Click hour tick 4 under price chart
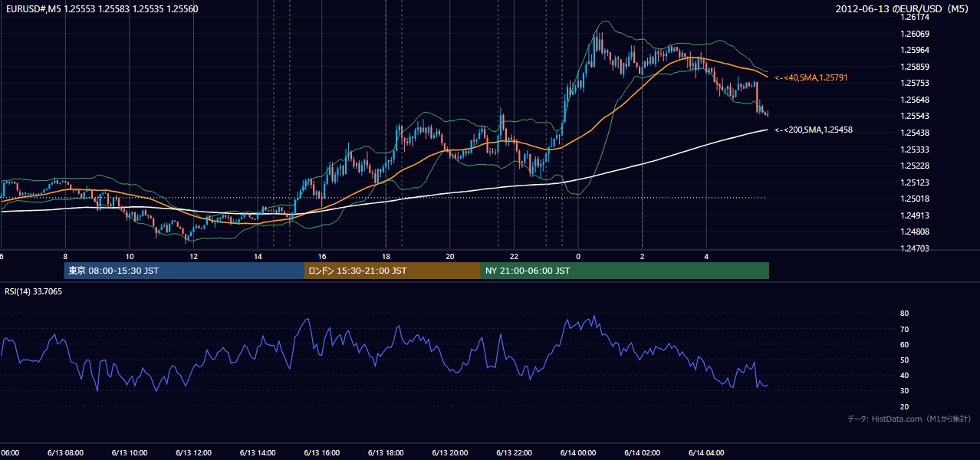Viewport: 980px width, 460px height. pos(706,256)
